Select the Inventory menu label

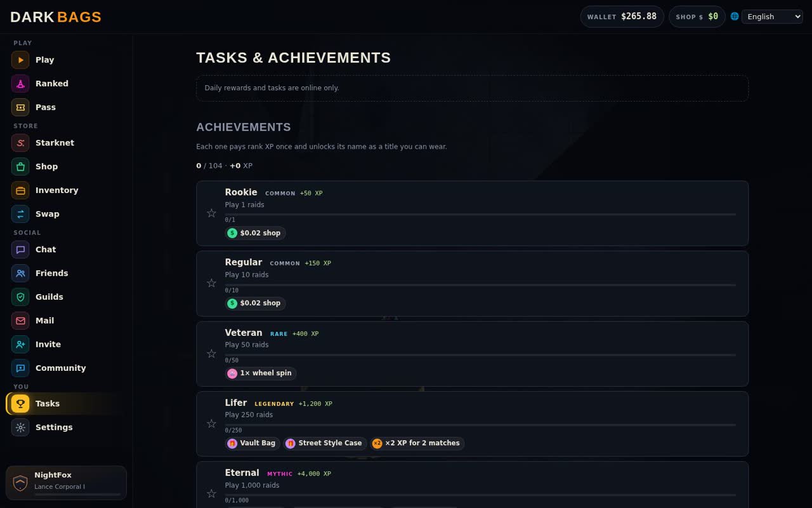coord(57,190)
